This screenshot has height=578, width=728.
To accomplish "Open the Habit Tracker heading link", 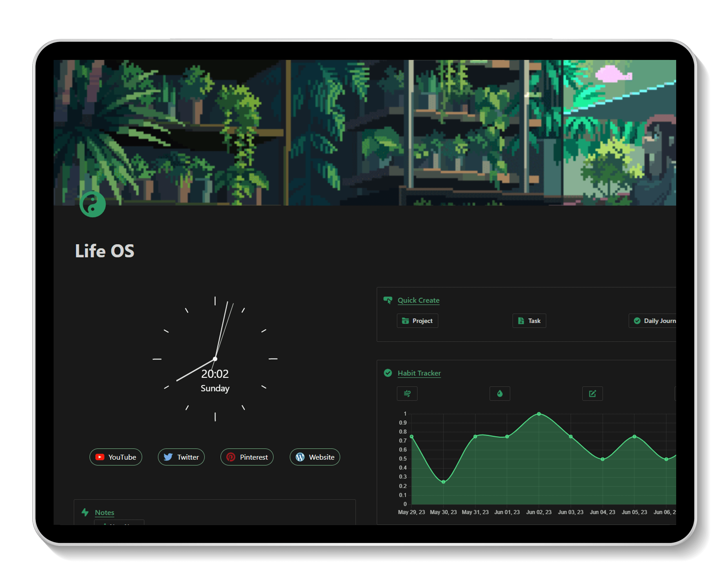I will (419, 373).
